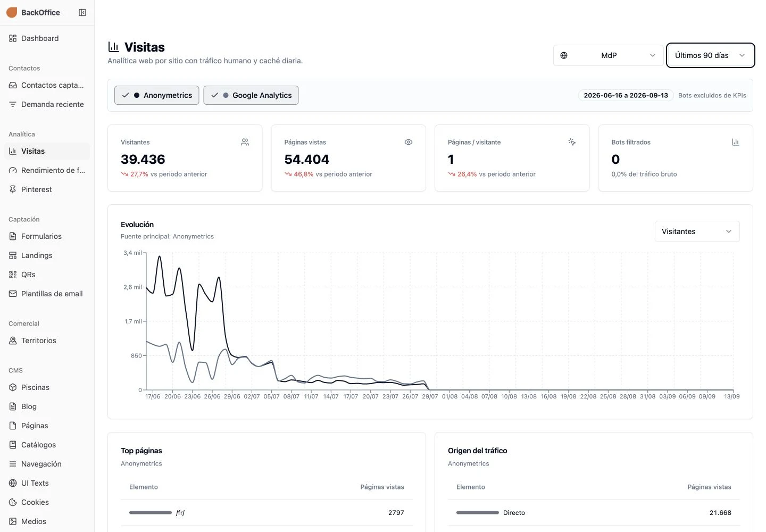Click the Bots excluidos de KPIs note

pos(712,95)
